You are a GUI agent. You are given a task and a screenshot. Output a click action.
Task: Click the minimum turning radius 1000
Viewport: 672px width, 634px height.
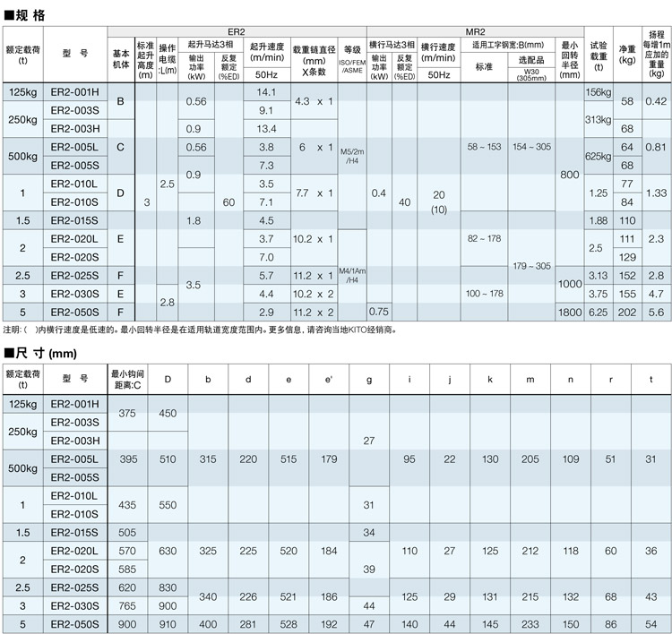tap(570, 284)
